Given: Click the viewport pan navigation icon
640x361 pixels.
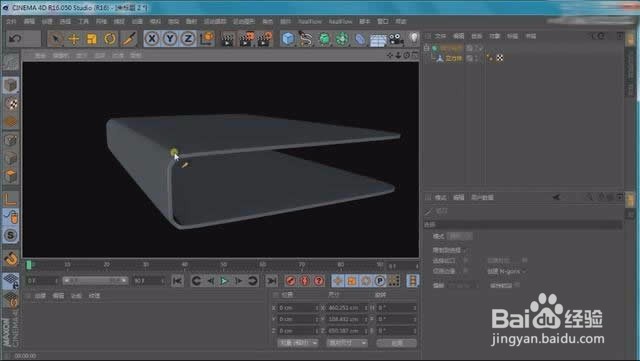Looking at the screenshot, I should [x=390, y=55].
